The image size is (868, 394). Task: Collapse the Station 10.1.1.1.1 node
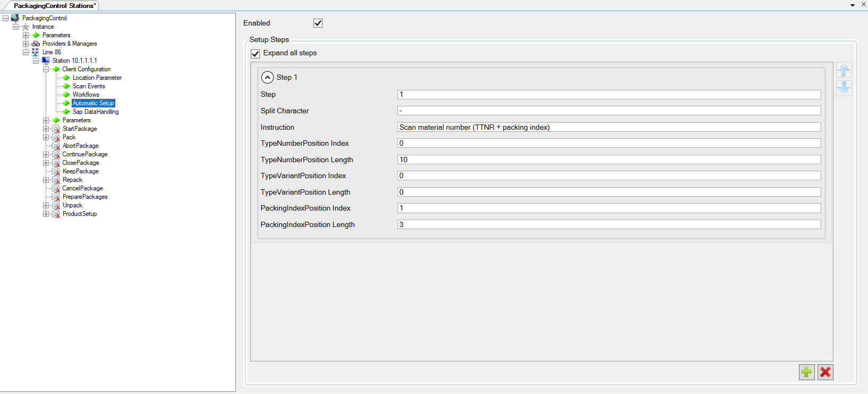click(36, 61)
